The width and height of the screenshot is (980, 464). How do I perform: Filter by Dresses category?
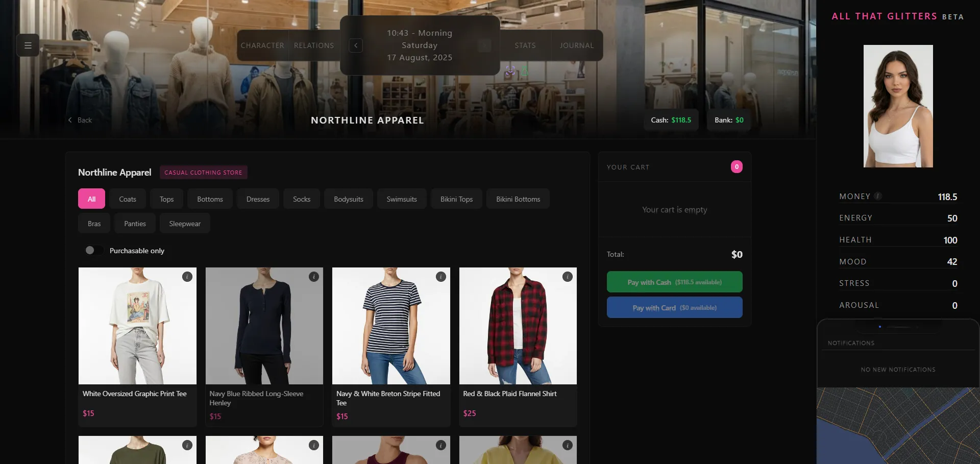tap(258, 199)
